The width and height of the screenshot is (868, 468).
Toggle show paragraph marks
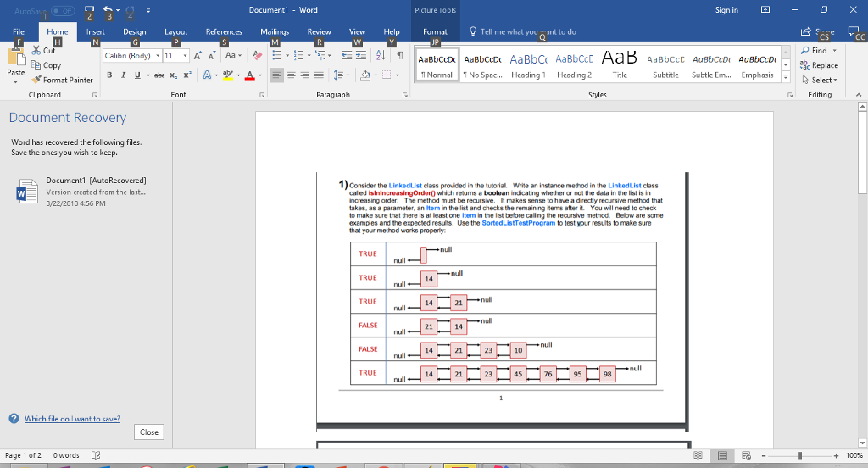point(400,55)
